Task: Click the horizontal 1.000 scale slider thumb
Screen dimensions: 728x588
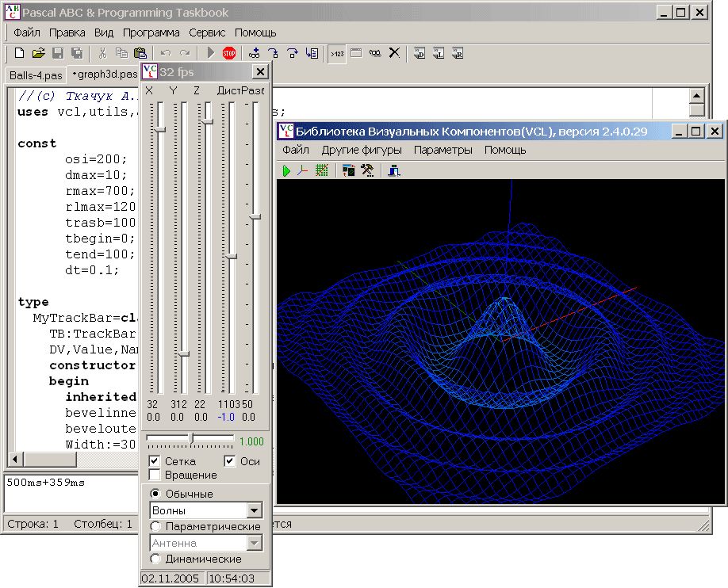Action: click(191, 437)
